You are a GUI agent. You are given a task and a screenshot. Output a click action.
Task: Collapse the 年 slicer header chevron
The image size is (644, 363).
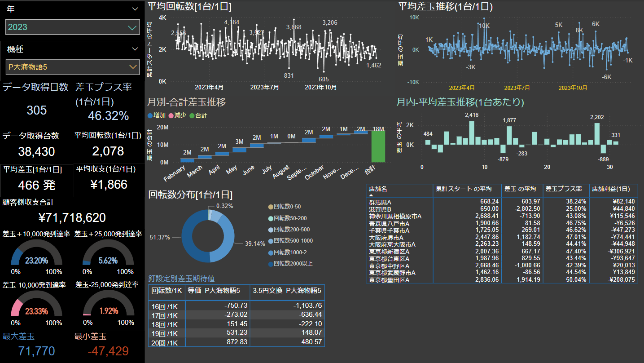pyautogui.click(x=135, y=9)
